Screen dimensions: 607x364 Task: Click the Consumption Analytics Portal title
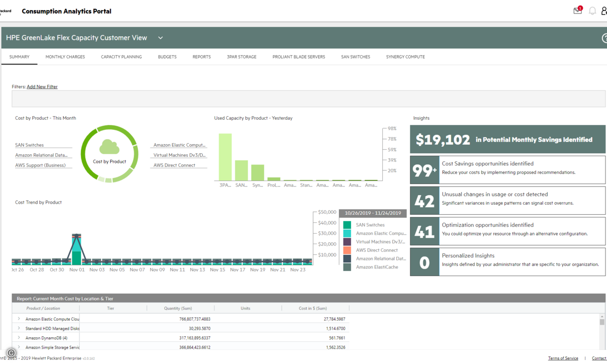[x=66, y=11]
